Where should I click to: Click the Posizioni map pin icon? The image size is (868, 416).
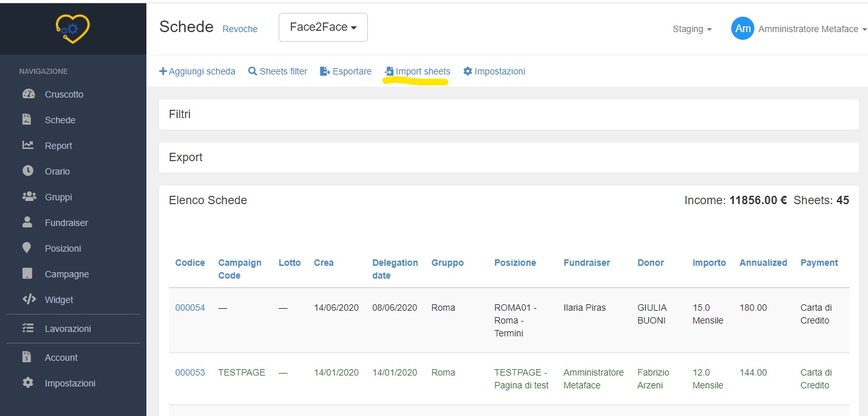tap(27, 248)
